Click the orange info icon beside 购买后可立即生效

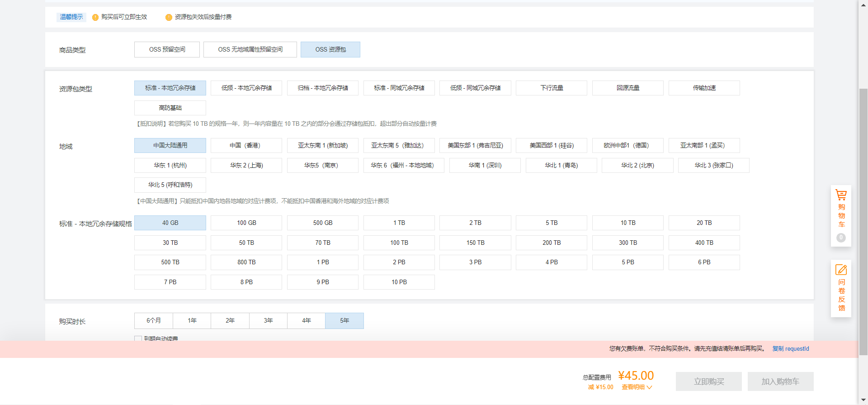coord(95,17)
